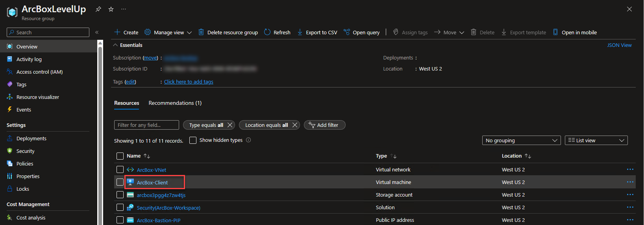Toggle Show hidden types checkbox
Image resolution: width=644 pixels, height=225 pixels.
(x=193, y=140)
